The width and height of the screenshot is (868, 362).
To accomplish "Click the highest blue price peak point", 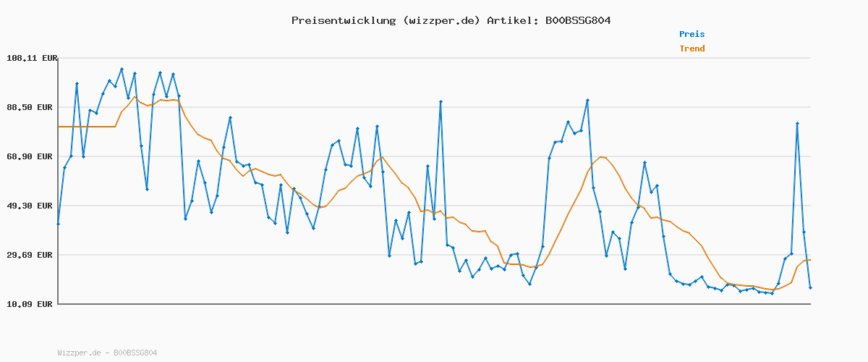I will coord(122,70).
